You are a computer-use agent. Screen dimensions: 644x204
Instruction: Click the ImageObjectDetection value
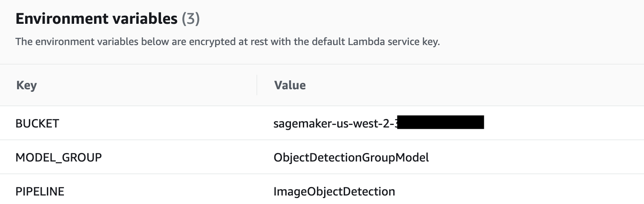click(x=334, y=191)
